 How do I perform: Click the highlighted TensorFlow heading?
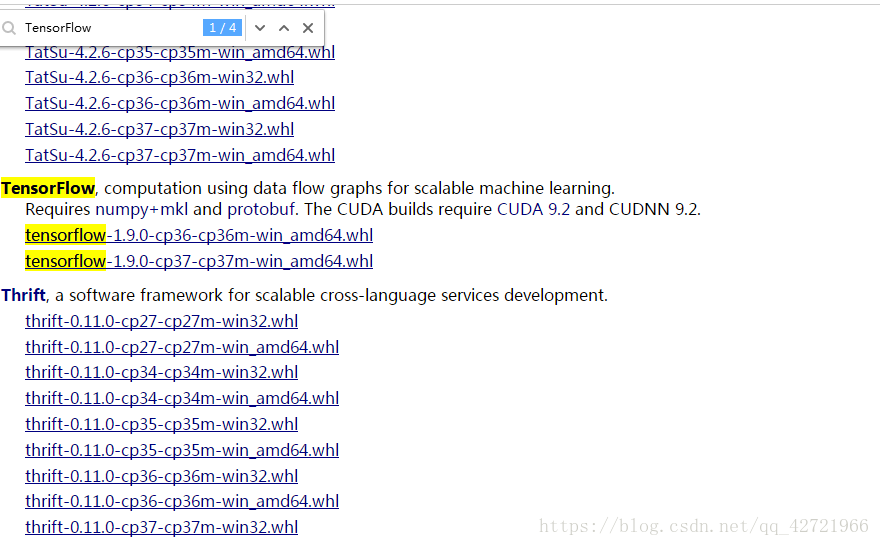(48, 188)
